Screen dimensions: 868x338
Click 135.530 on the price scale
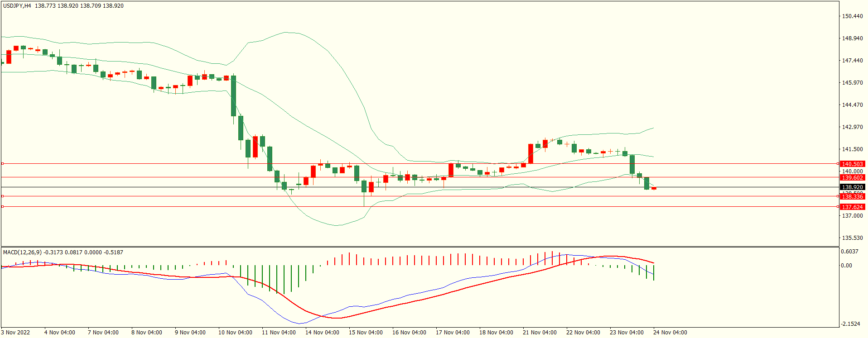point(852,238)
